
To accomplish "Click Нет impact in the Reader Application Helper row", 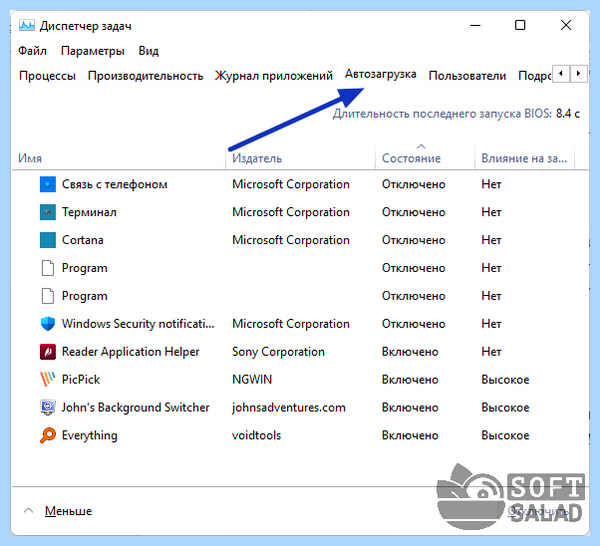I will click(491, 352).
